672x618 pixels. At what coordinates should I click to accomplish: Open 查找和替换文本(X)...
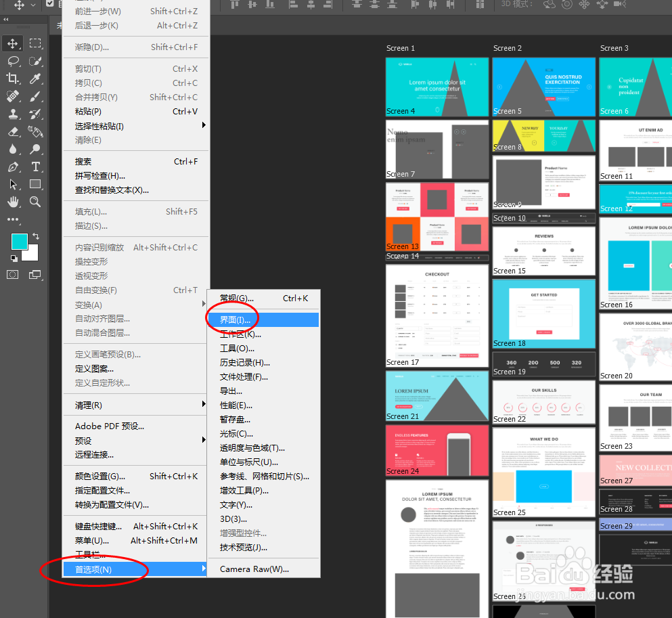[x=136, y=190]
